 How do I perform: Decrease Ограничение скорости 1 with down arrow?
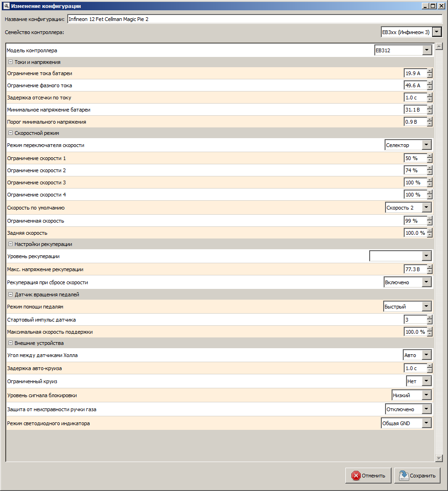[x=430, y=161]
